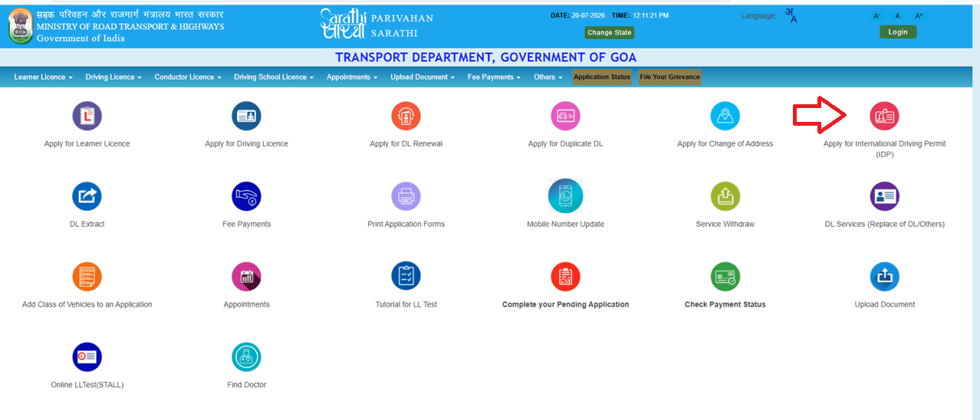Open the File Your Grievance button
980x420 pixels.
669,77
